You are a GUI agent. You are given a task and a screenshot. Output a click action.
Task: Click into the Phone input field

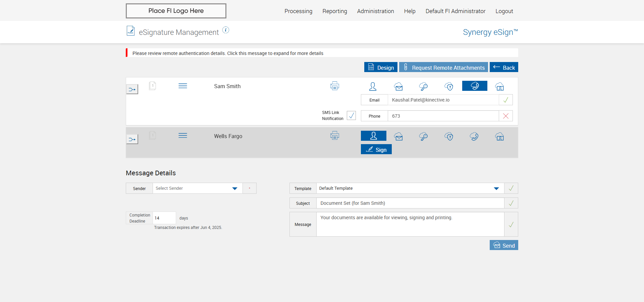click(x=443, y=116)
